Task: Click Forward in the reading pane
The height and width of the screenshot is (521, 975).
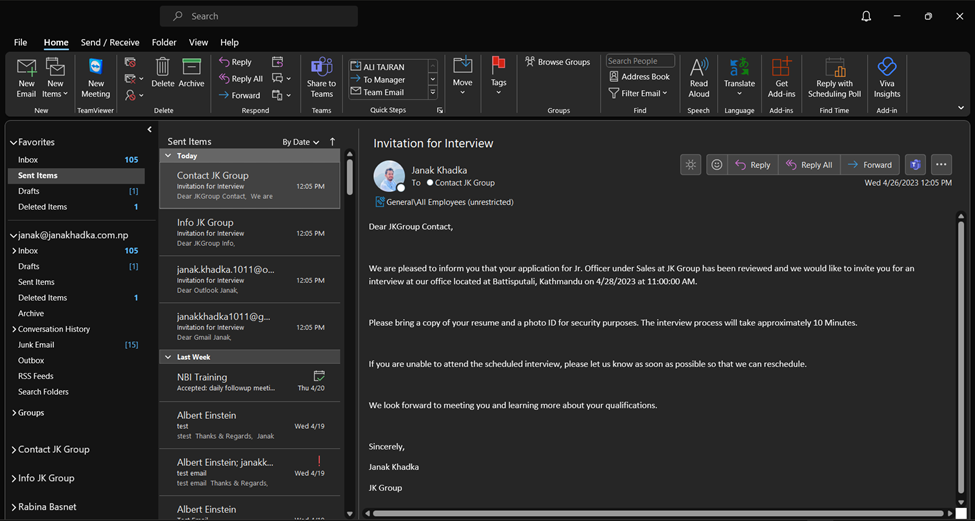Action: pyautogui.click(x=870, y=165)
